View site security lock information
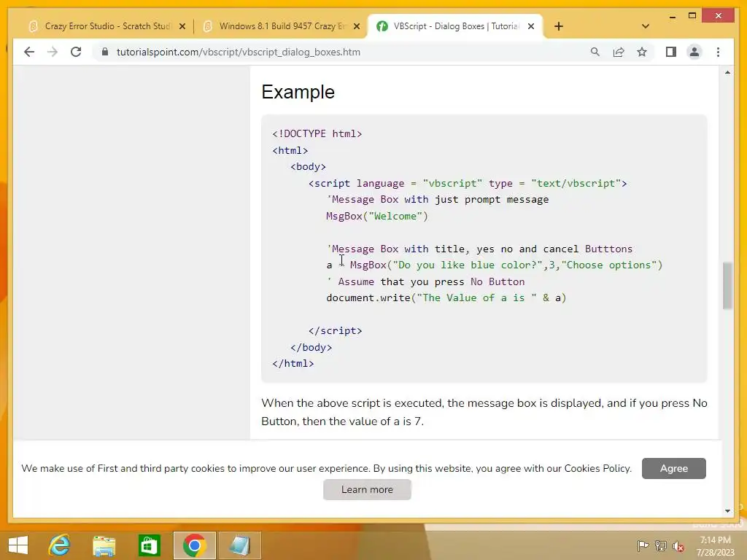Viewport: 747px width, 560px height. 105,52
